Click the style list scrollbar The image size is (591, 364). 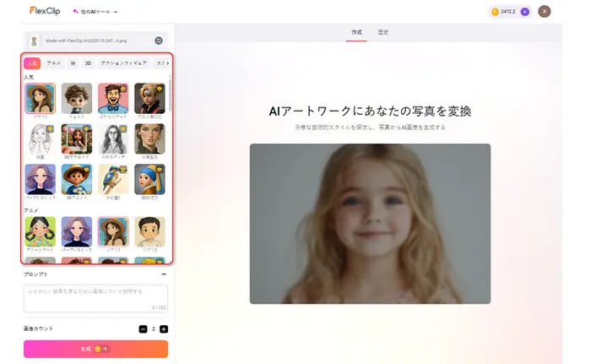tap(170, 95)
